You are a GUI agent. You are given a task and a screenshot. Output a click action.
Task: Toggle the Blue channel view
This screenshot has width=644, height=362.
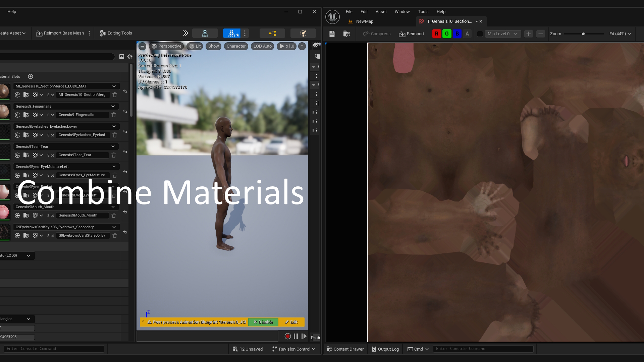pos(457,34)
